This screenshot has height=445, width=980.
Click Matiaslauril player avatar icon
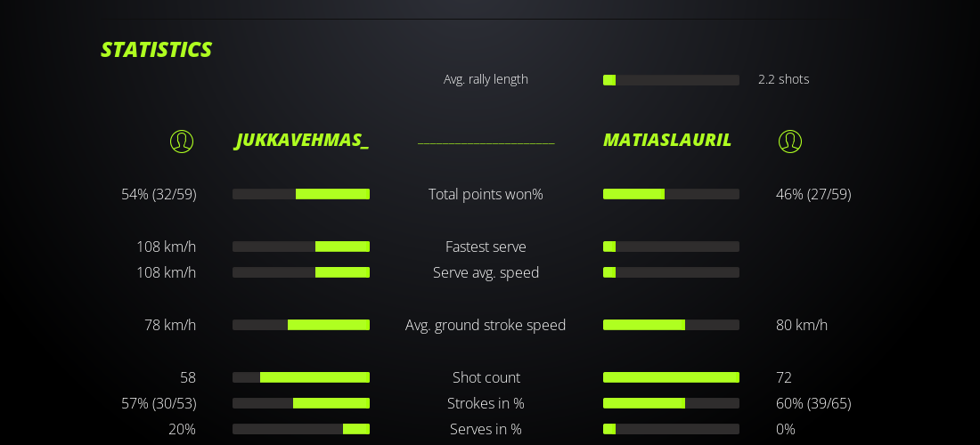tap(790, 142)
